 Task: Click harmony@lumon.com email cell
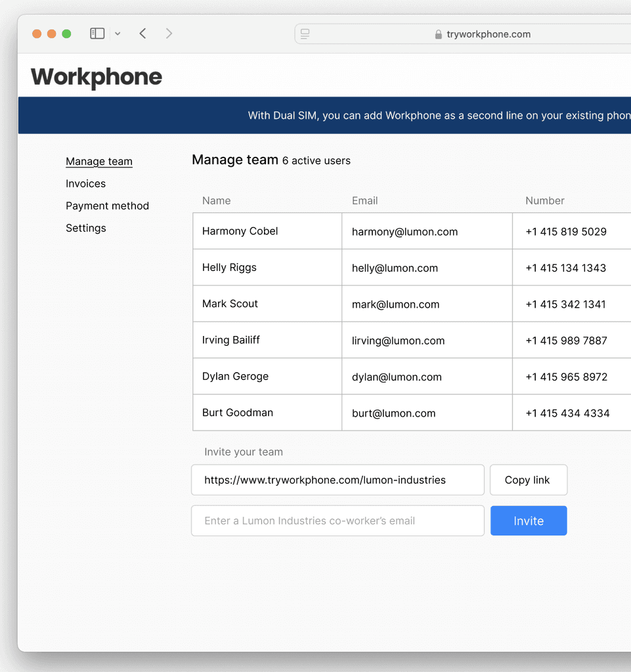(427, 232)
